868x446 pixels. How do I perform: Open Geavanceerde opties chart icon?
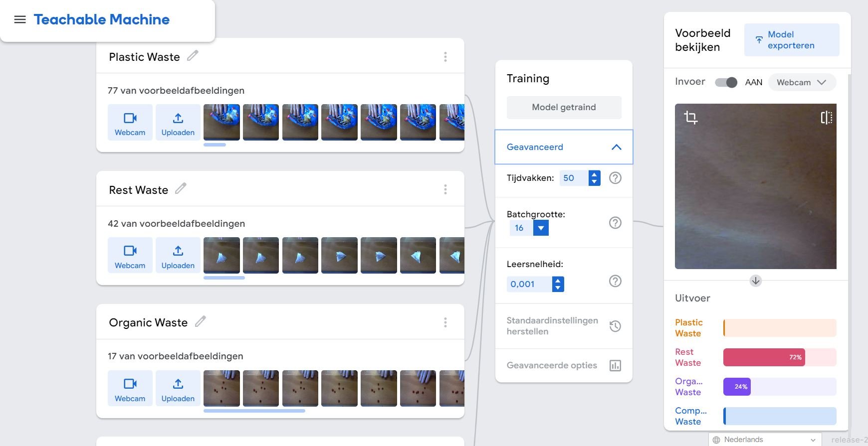[616, 366]
